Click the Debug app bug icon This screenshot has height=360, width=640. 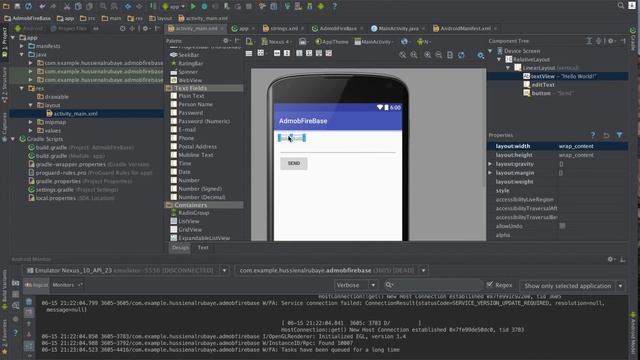pos(204,6)
